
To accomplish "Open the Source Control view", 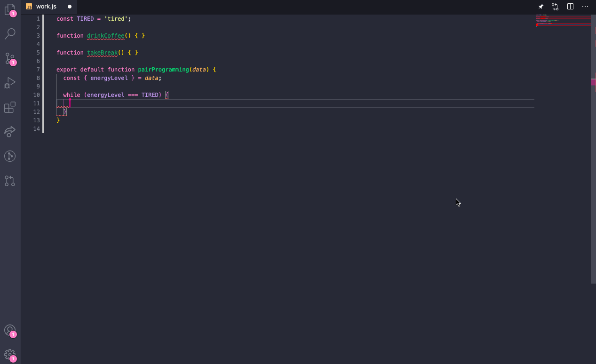I will point(10,58).
